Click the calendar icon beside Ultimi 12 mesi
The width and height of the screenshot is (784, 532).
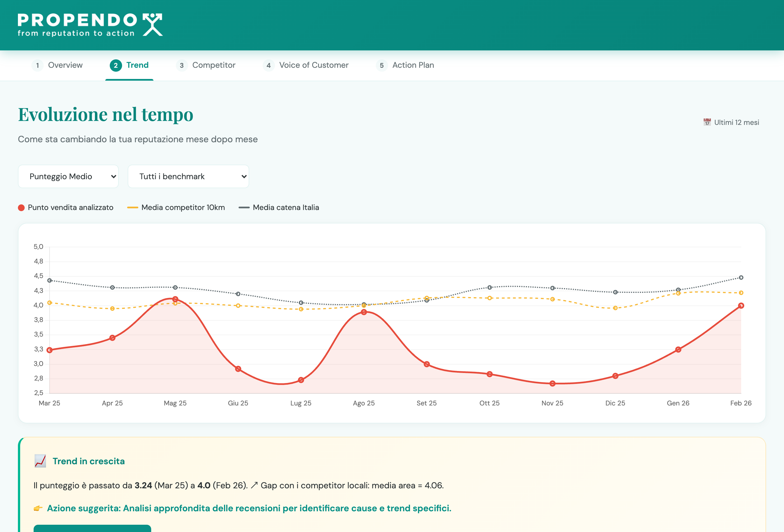point(707,122)
